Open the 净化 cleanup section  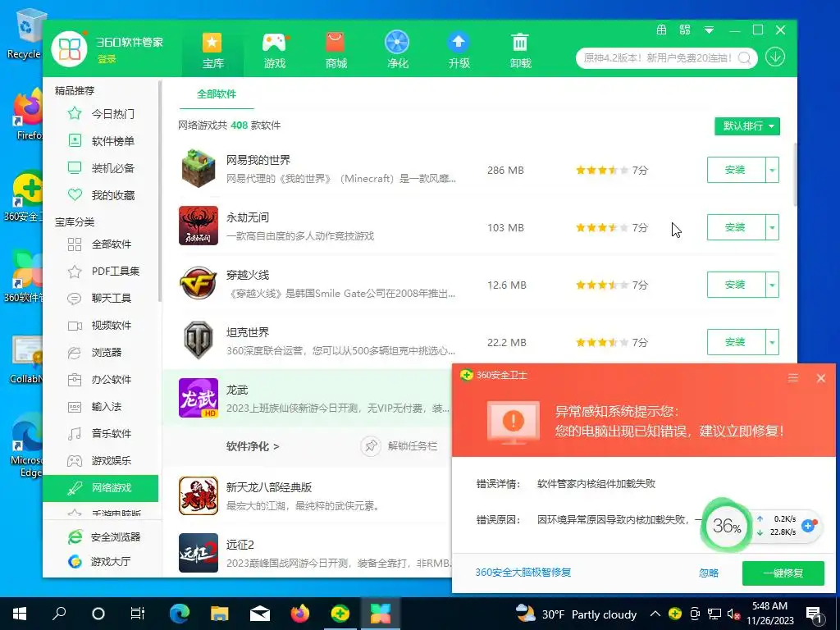tap(398, 51)
